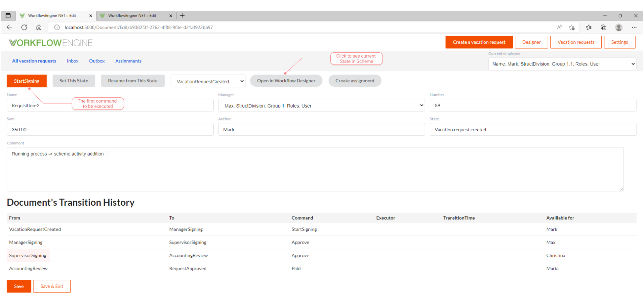Click Create a vacation request button
Image resolution: width=644 pixels, height=301 pixels.
479,42
